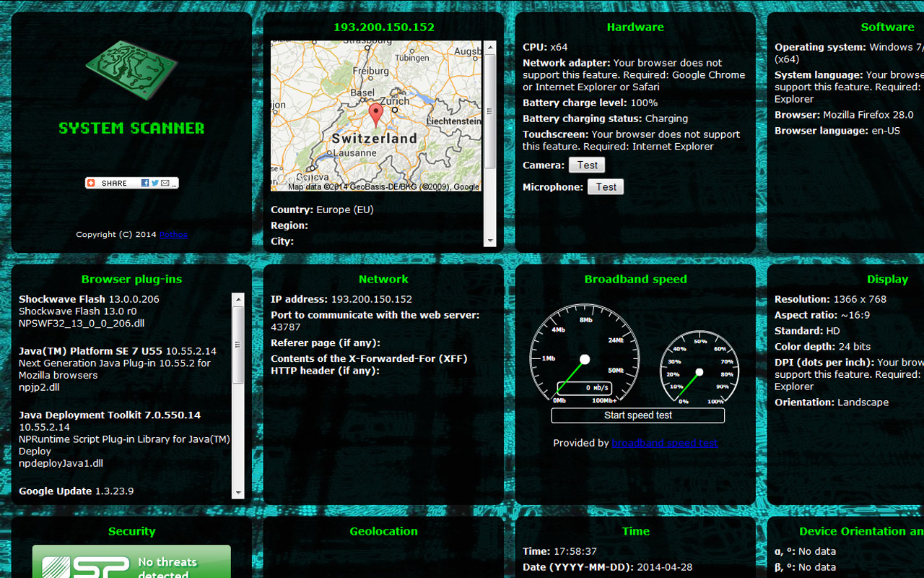Open the Pothos copyright link
The image size is (924, 578).
pos(173,235)
